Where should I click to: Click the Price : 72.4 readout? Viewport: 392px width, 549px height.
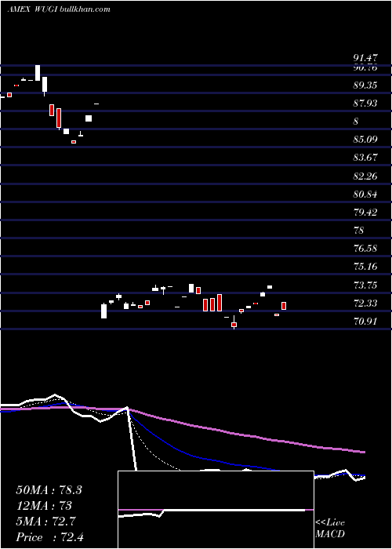tap(49, 537)
